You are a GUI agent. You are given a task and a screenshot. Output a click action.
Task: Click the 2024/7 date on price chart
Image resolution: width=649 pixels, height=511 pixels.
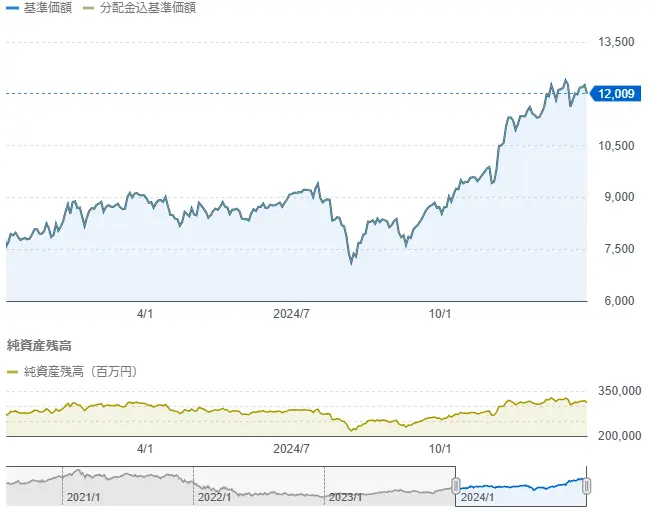[x=291, y=314]
